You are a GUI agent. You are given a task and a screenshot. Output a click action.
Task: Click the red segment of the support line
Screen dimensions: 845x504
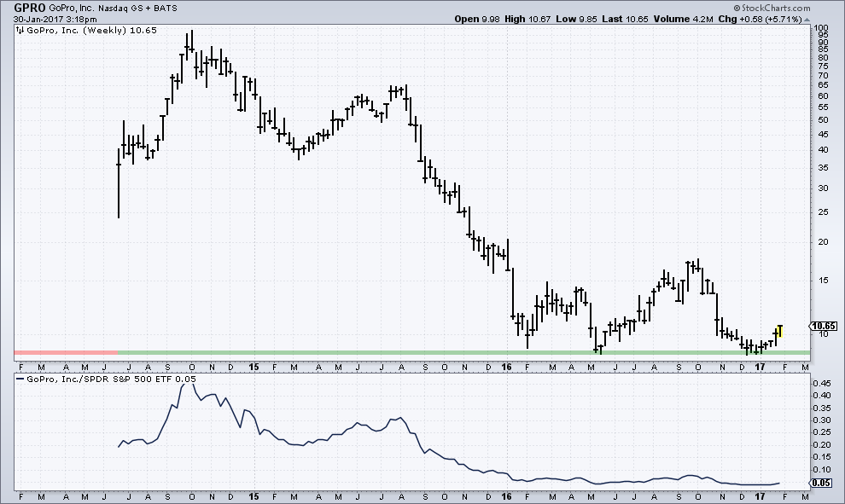66,353
